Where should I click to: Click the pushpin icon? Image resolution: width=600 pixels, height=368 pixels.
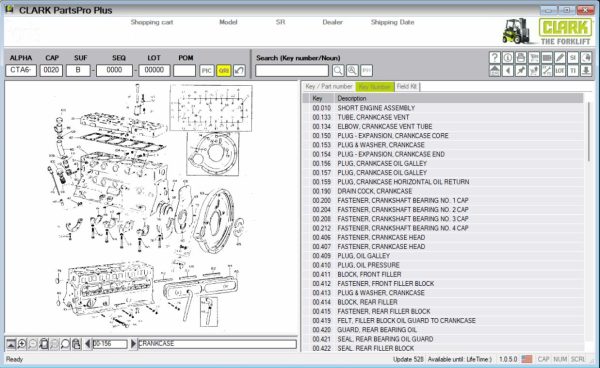(x=520, y=70)
